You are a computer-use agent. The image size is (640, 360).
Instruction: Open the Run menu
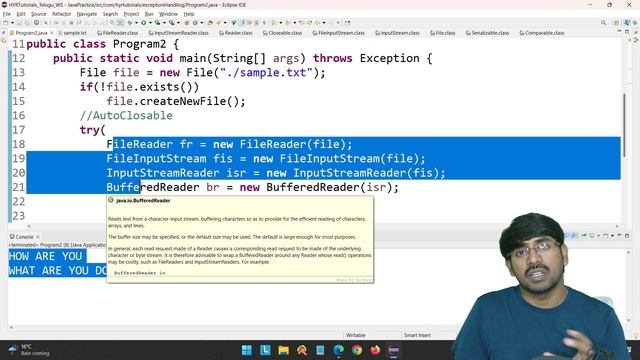pyautogui.click(x=149, y=14)
